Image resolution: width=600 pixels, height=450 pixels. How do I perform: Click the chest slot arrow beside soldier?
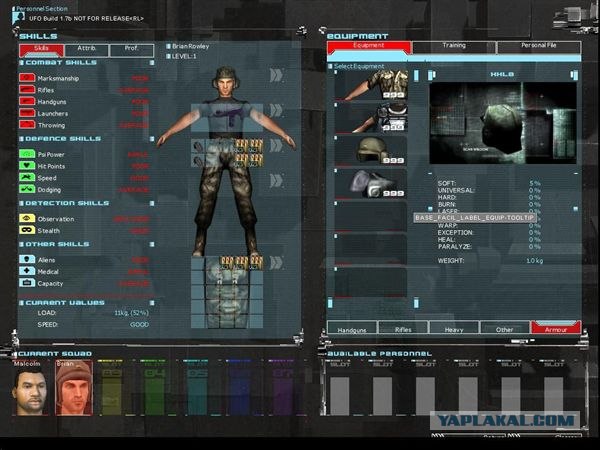[x=276, y=111]
